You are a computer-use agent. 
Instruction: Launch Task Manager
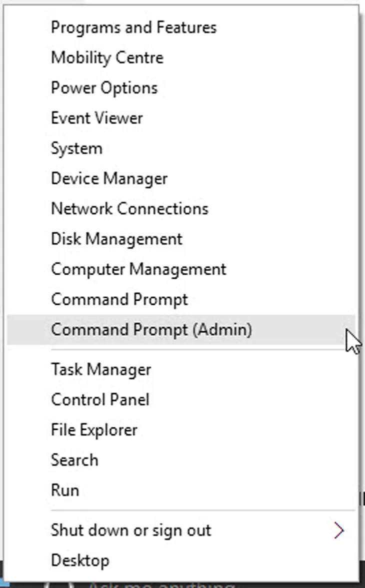point(101,369)
